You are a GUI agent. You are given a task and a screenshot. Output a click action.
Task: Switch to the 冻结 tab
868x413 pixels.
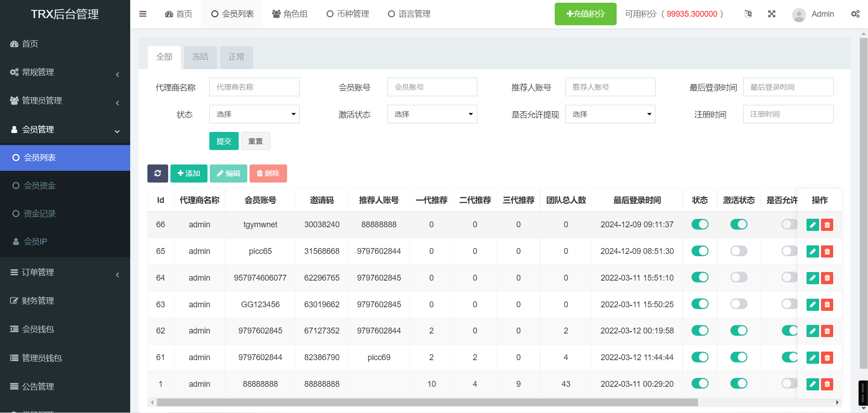point(200,57)
